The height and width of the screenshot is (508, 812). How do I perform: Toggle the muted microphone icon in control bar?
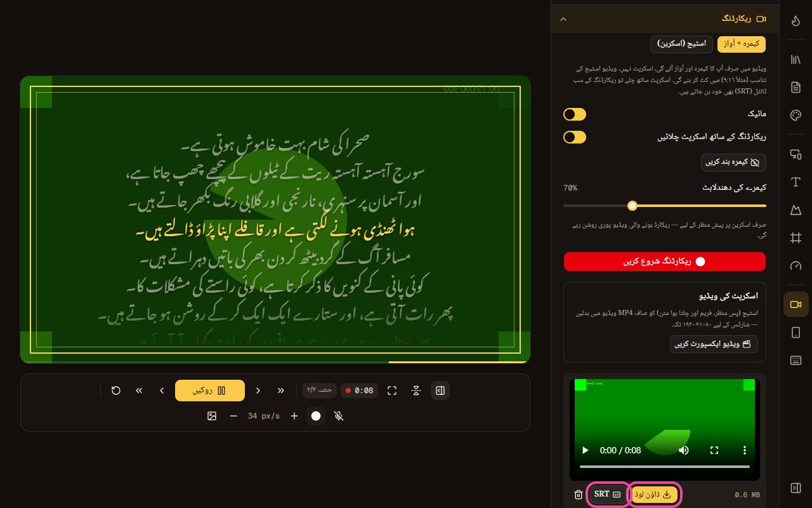(x=339, y=416)
